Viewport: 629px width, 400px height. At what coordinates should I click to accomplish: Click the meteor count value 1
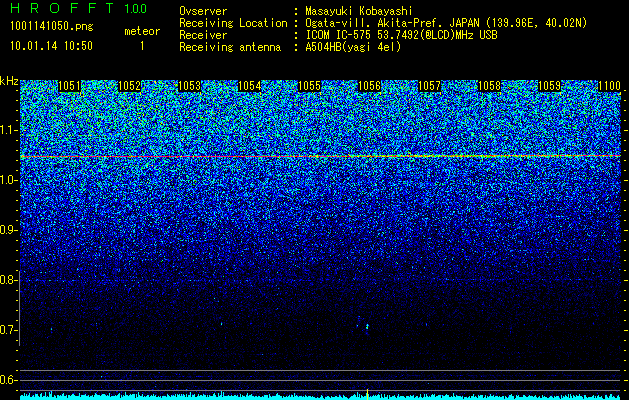(142, 46)
